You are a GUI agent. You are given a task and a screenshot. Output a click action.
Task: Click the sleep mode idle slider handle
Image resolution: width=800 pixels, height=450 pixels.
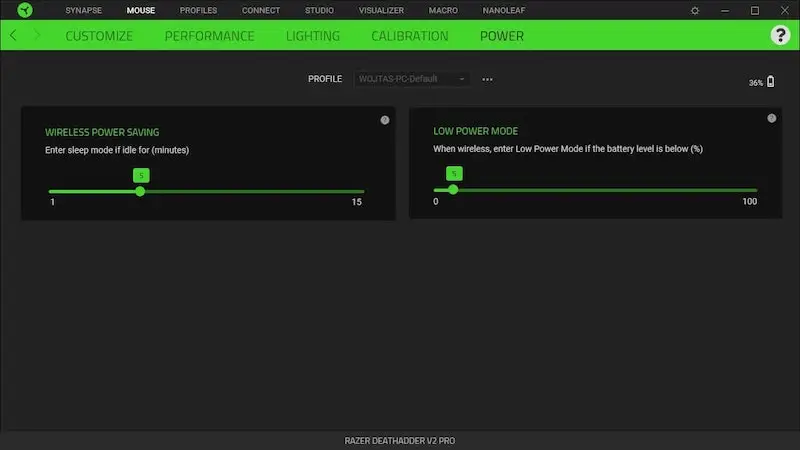140,191
